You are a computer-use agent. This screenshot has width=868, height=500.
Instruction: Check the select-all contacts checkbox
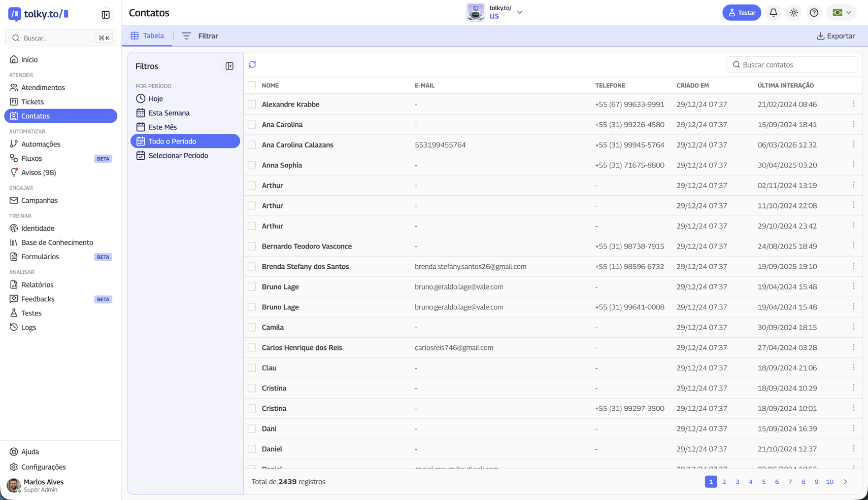point(252,86)
